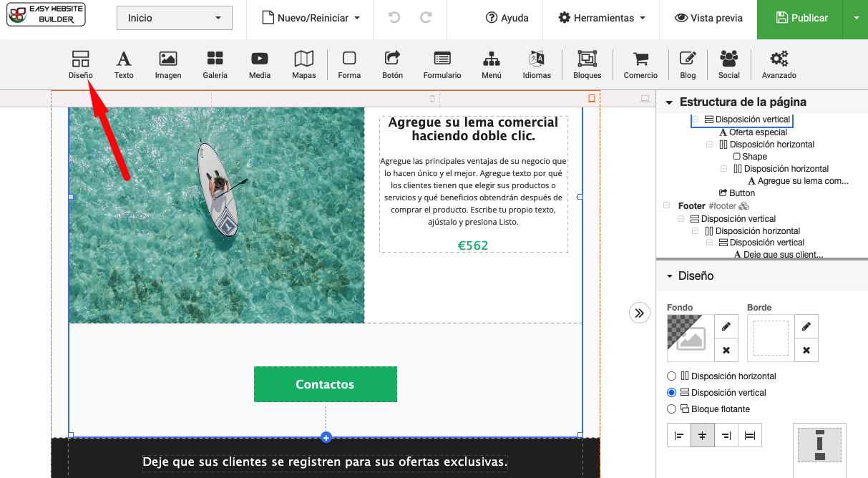The width and height of the screenshot is (868, 478).
Task: Select Disposición vertical radio option
Action: click(x=671, y=393)
